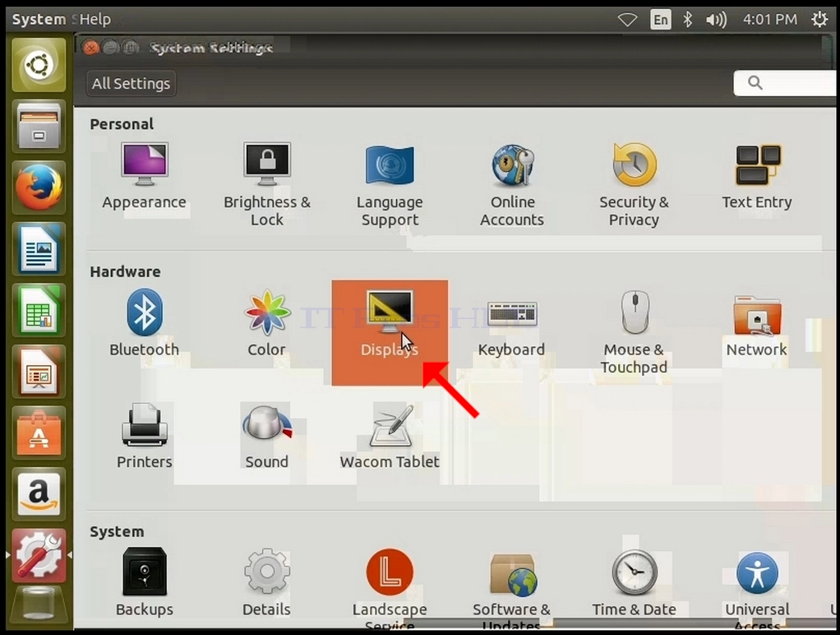Open the Help menu
Image resolution: width=840 pixels, height=635 pixels.
(x=95, y=19)
